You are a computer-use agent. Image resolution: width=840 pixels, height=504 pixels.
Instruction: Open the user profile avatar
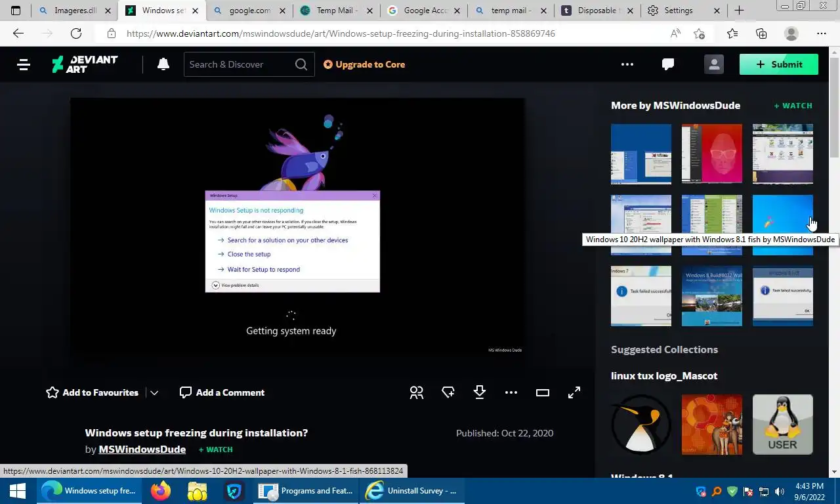pyautogui.click(x=713, y=64)
